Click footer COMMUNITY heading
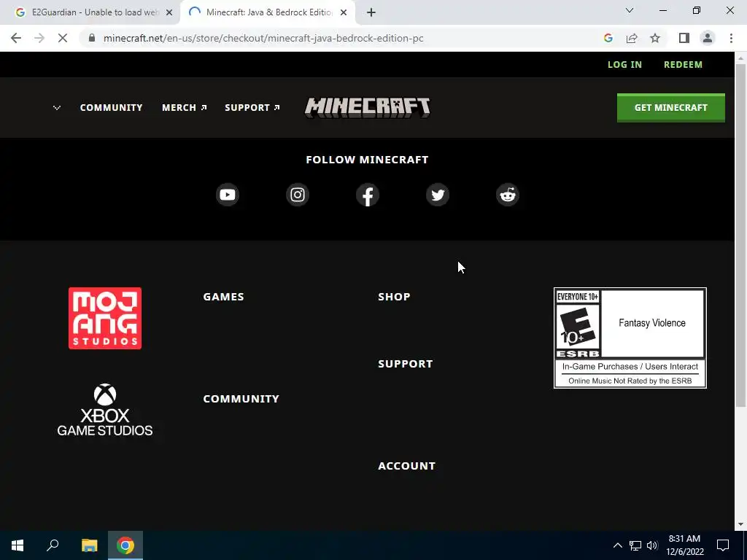Image resolution: width=747 pixels, height=560 pixels. coord(241,399)
